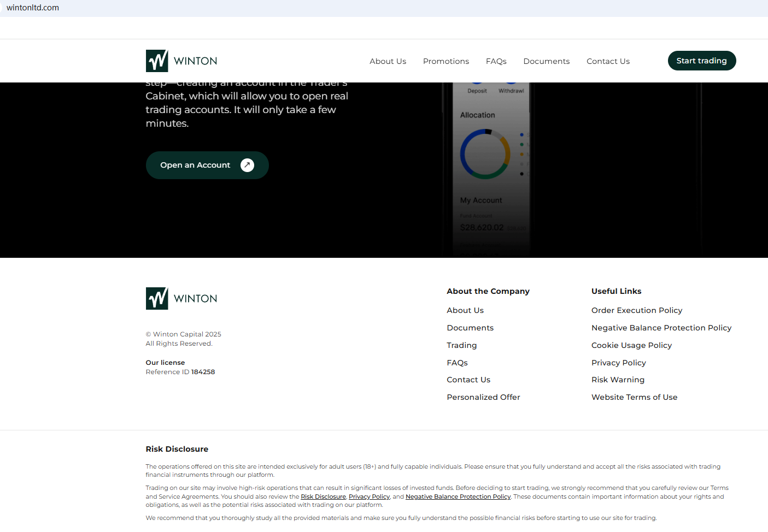The width and height of the screenshot is (768, 532).
Task: Click the Open an Account button
Action: click(x=195, y=165)
